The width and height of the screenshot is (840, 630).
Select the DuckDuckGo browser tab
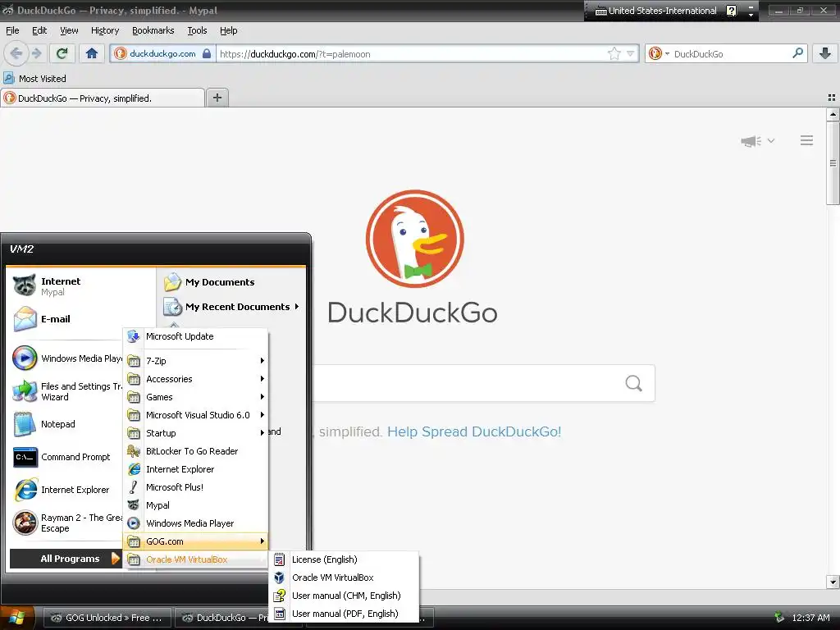[x=103, y=98]
